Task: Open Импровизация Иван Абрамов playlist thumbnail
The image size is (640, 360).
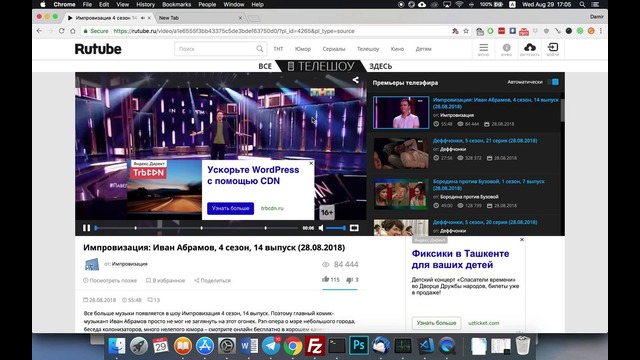Action: (401, 113)
